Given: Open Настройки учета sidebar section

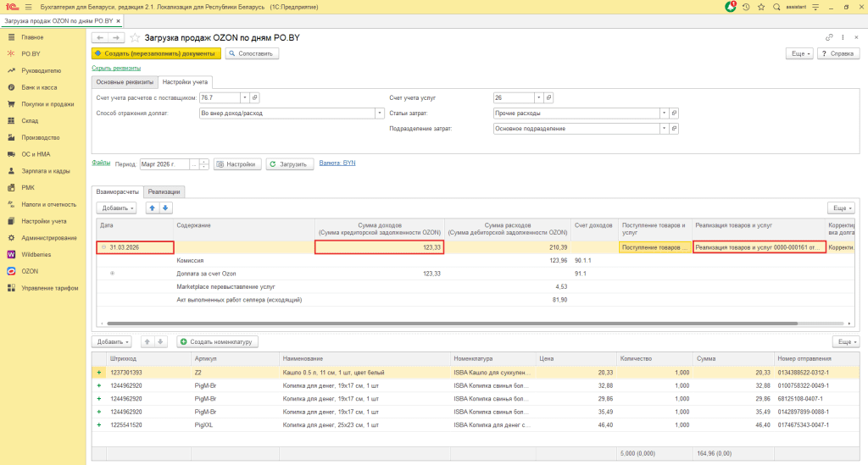Looking at the screenshot, I should pyautogui.click(x=44, y=221).
